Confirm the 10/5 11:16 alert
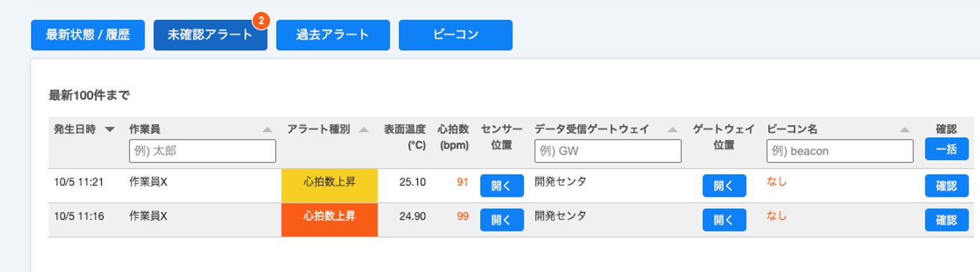This screenshot has height=272, width=980. pyautogui.click(x=947, y=220)
